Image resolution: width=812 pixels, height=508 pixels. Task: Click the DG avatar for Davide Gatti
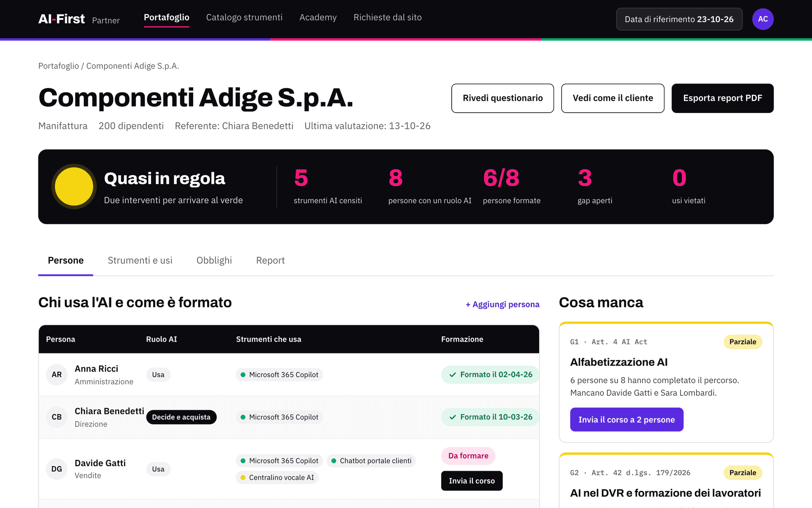coord(57,469)
